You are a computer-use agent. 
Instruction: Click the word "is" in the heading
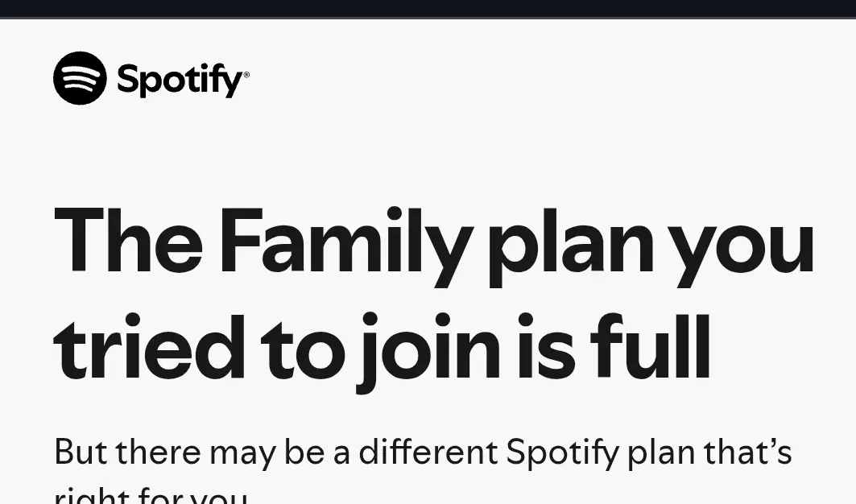[x=546, y=347]
